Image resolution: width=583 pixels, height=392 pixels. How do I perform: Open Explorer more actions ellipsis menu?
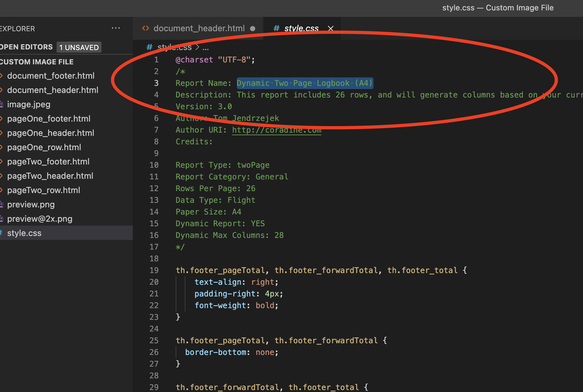[x=116, y=28]
